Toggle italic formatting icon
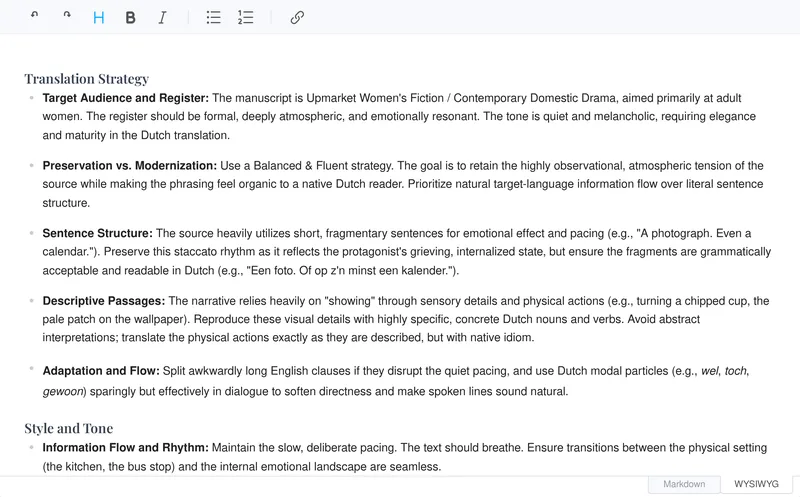The image size is (800, 497). click(162, 18)
